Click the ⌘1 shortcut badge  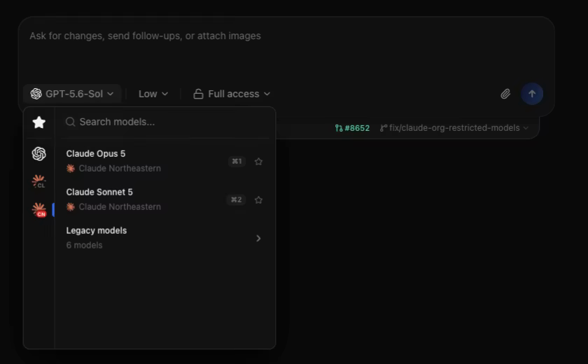(237, 161)
